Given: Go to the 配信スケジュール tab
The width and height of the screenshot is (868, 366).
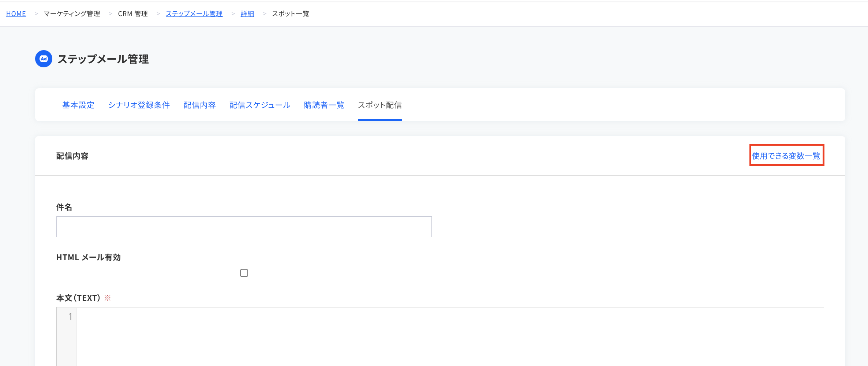Looking at the screenshot, I should (260, 105).
